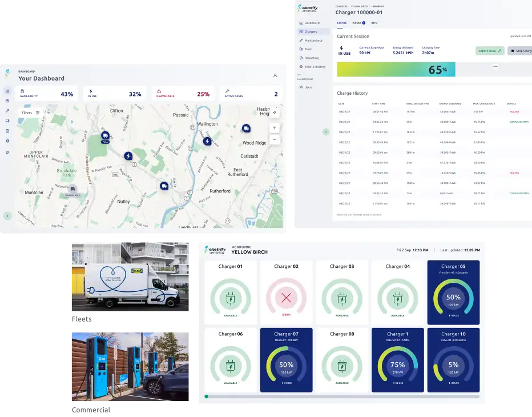Screen dimensions: 532x417
Task: Zoom in on the map with plus button
Action: tap(275, 128)
